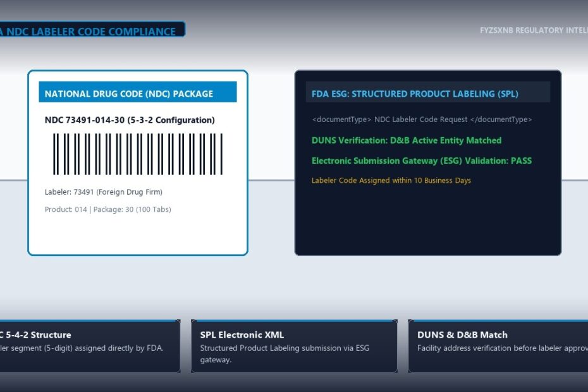The width and height of the screenshot is (588, 392).
Task: Open the DUNS & D&B Match card
Action: pyautogui.click(x=498, y=346)
